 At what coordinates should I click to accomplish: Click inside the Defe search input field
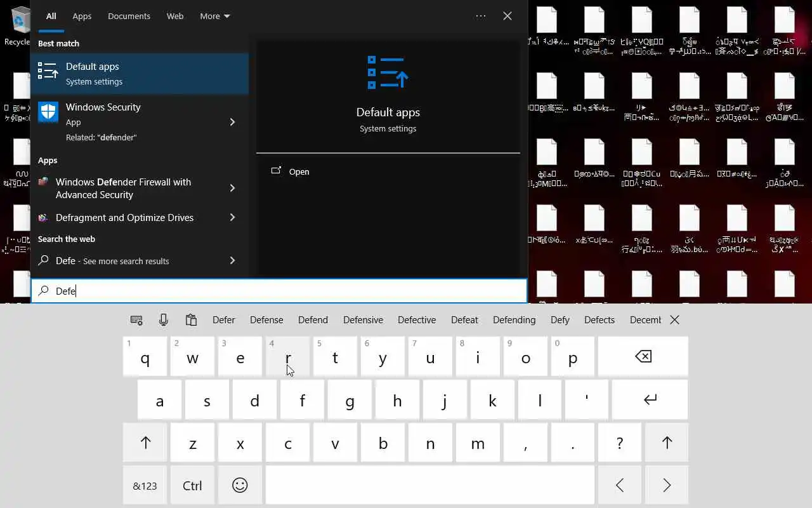click(x=279, y=291)
